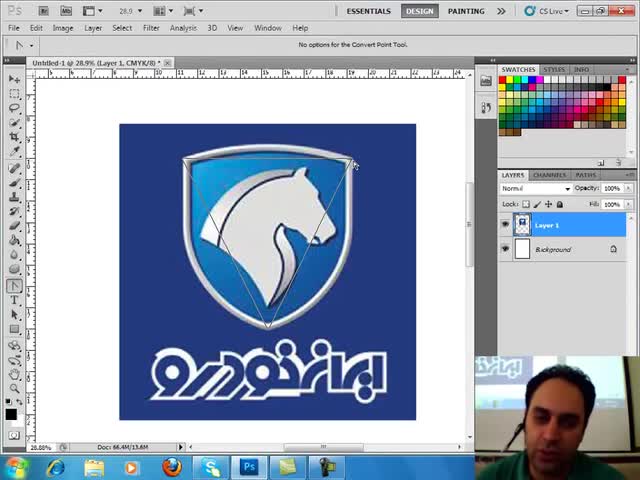
Task: Open the status bar info arrow
Action: tap(180, 447)
